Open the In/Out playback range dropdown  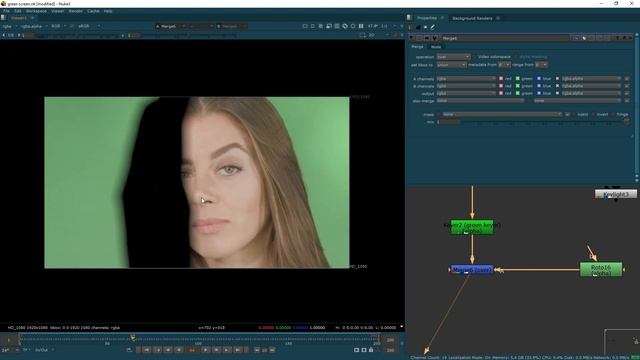click(x=44, y=350)
